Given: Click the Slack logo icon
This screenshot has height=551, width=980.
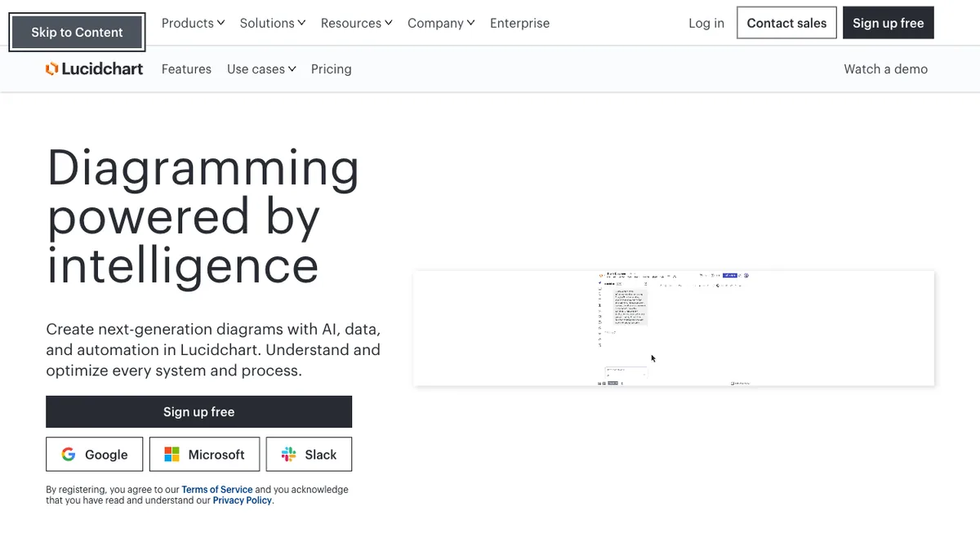Looking at the screenshot, I should click(x=288, y=455).
